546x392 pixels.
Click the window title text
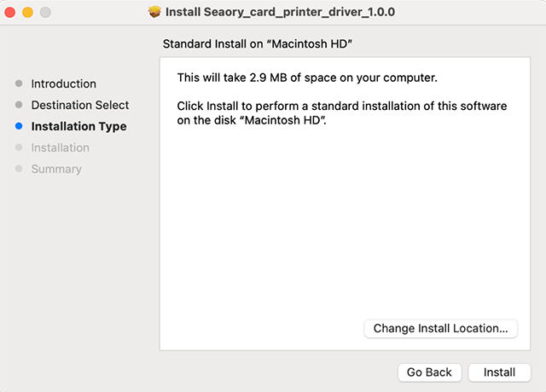[x=281, y=13]
